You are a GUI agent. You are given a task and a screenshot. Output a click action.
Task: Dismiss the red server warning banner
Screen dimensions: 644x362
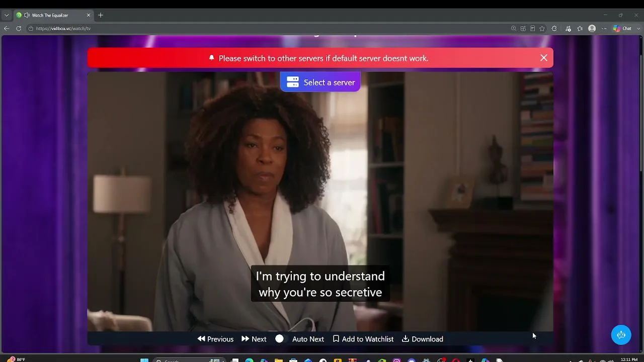[x=544, y=58]
